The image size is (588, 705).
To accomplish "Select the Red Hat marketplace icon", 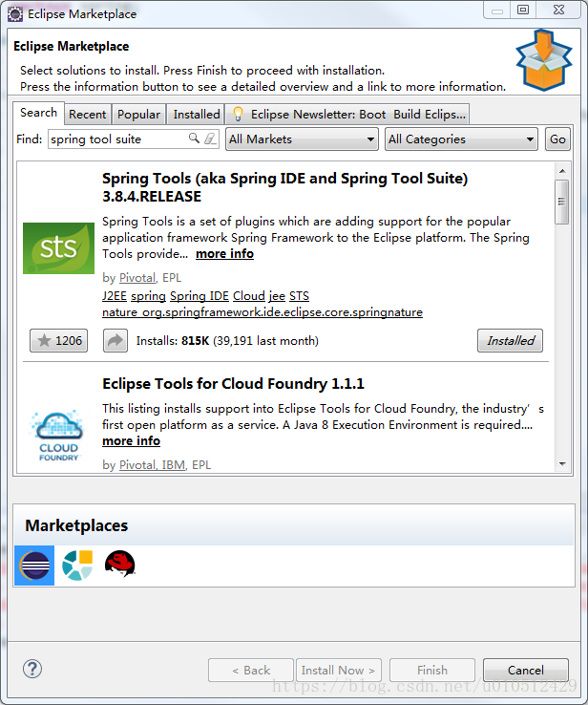I will [x=120, y=564].
